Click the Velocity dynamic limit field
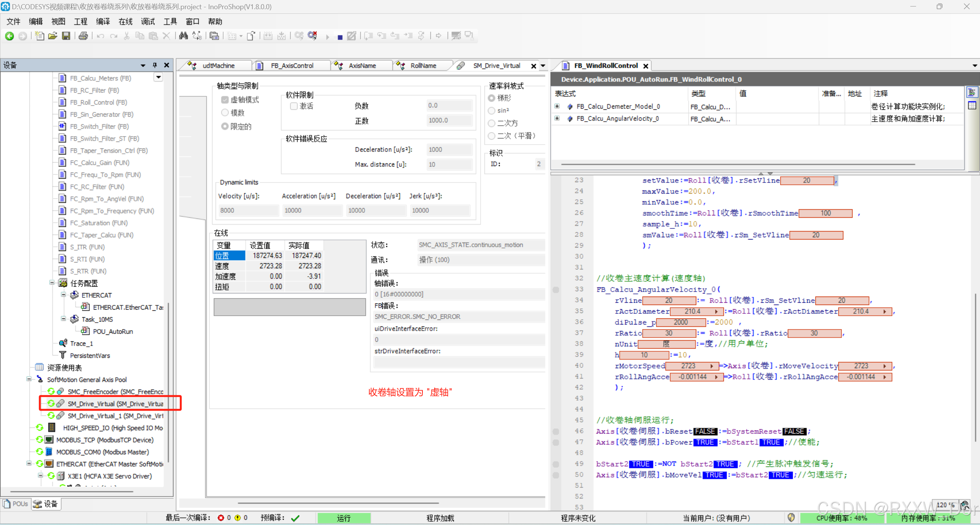 click(x=248, y=210)
